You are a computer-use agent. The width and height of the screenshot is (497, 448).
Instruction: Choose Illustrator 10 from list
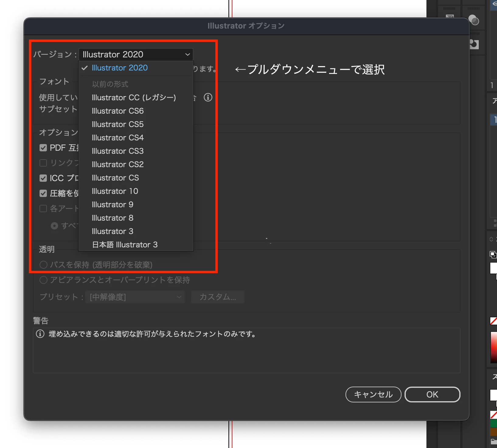tap(136, 191)
